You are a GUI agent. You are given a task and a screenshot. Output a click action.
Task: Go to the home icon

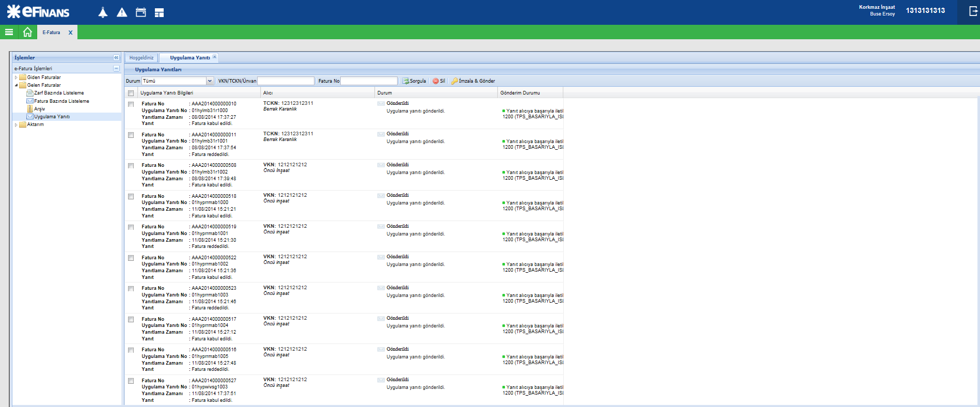[x=27, y=32]
